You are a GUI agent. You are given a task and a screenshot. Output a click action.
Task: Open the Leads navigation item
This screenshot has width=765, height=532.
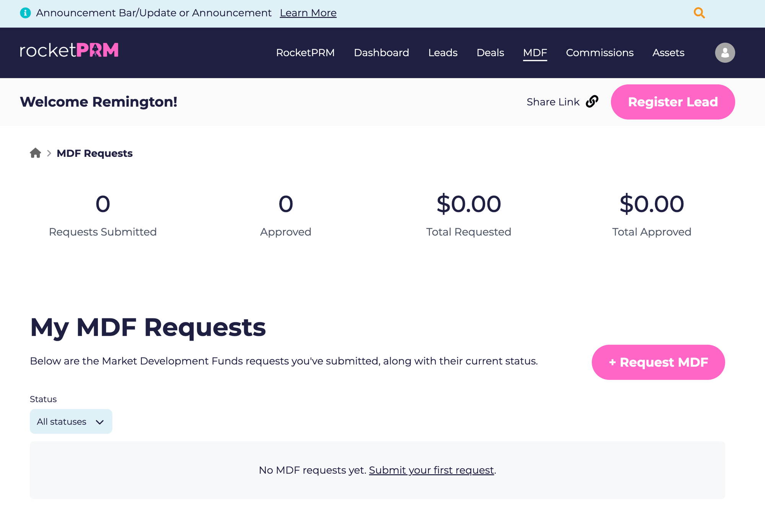click(x=443, y=53)
